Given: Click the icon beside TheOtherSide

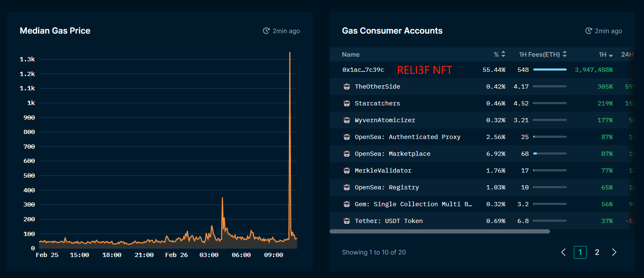Looking at the screenshot, I should (x=346, y=87).
